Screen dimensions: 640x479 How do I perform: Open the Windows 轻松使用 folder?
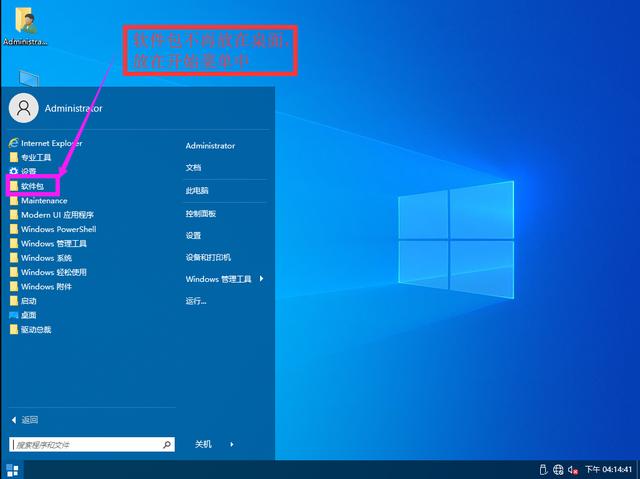point(48,272)
